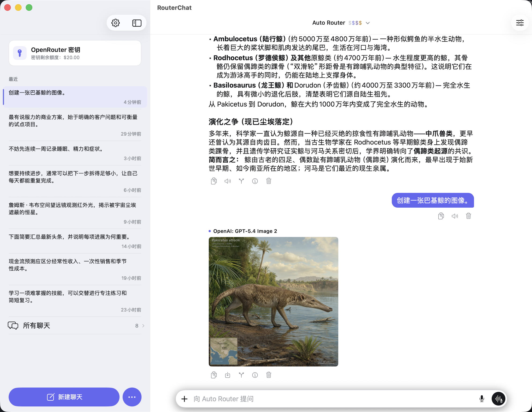Download the generated Pakicetus image

pyautogui.click(x=228, y=375)
